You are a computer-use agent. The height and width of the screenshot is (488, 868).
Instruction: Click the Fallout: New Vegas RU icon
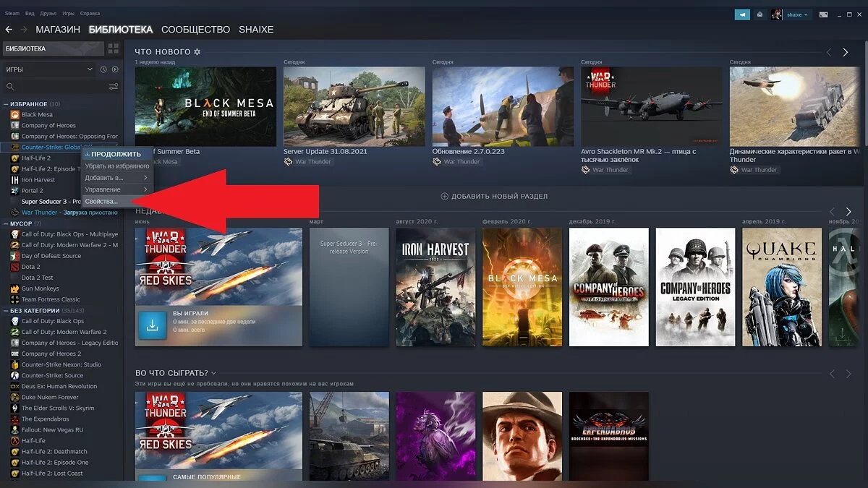pyautogui.click(x=14, y=429)
